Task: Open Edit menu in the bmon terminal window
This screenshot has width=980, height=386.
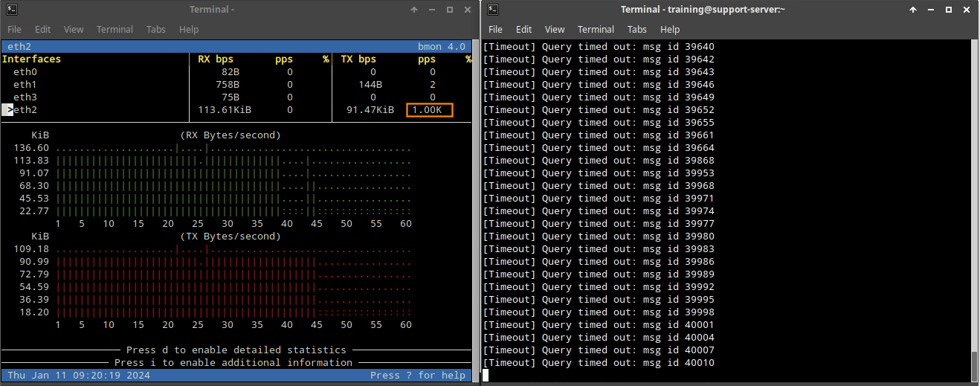Action: point(42,30)
